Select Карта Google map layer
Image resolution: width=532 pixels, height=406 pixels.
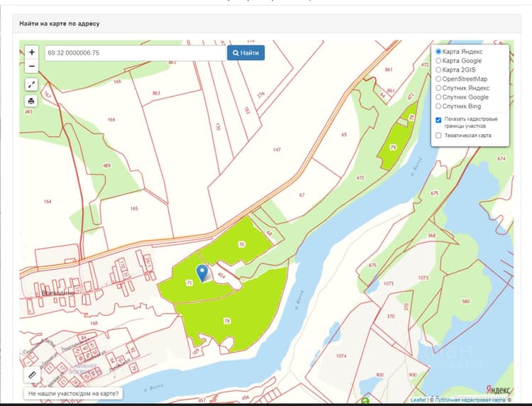[438, 61]
